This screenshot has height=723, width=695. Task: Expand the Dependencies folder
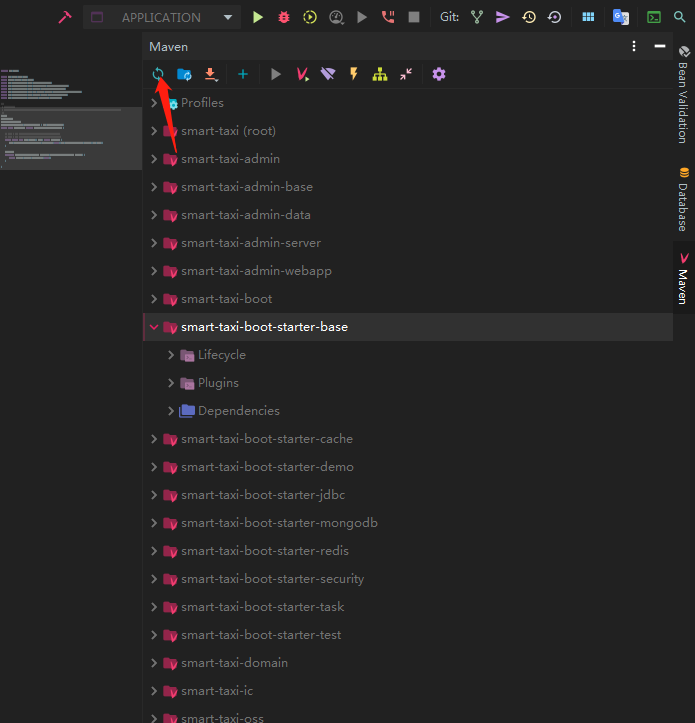[171, 411]
